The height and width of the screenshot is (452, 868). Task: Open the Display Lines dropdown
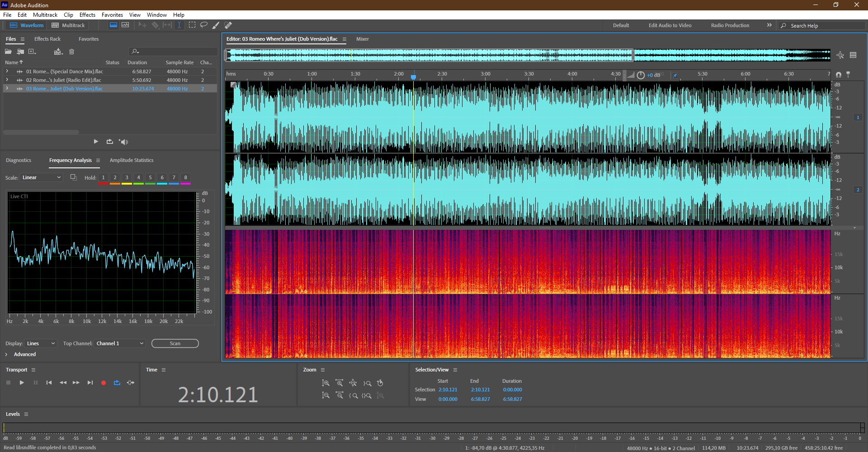tap(41, 343)
